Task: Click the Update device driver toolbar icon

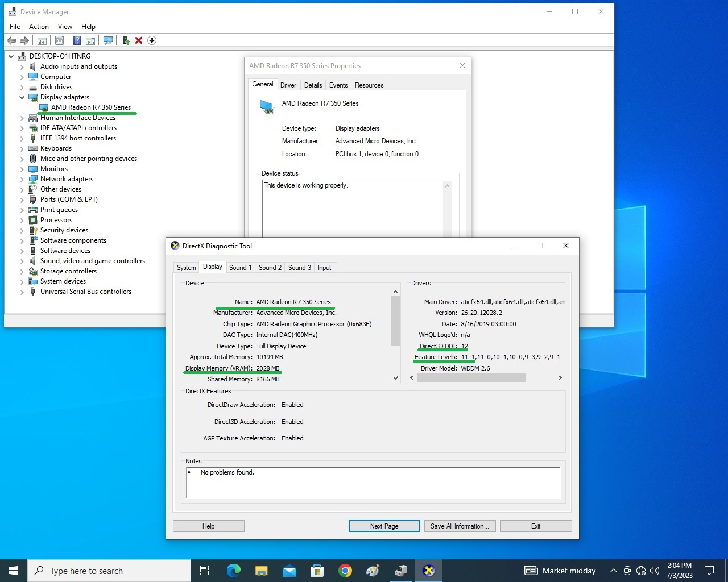Action: [x=126, y=40]
